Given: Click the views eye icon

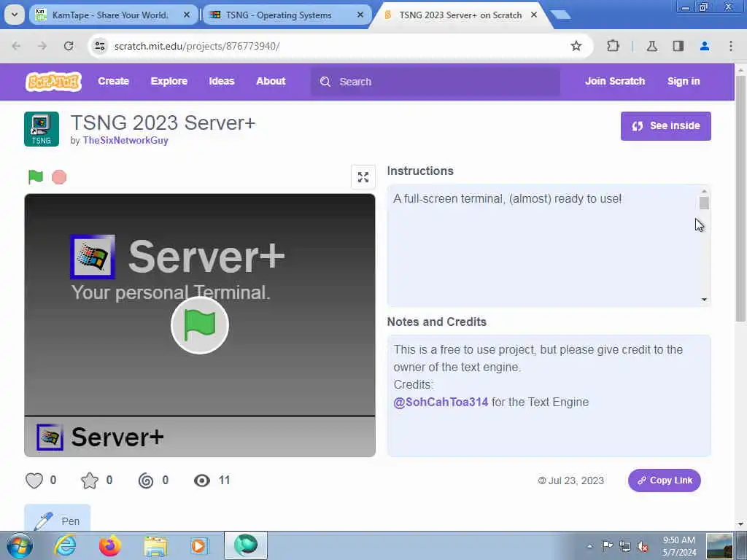Looking at the screenshot, I should tap(202, 481).
